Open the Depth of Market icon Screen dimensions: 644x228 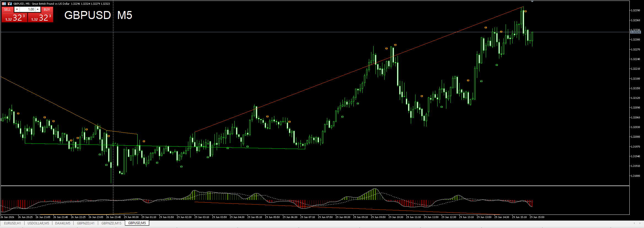point(10,4)
